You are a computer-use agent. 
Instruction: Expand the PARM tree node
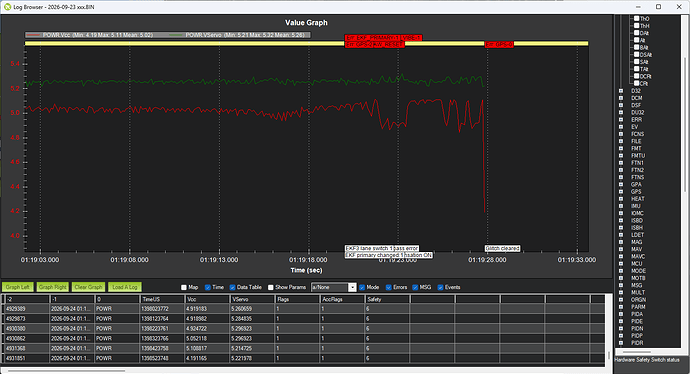click(621, 307)
